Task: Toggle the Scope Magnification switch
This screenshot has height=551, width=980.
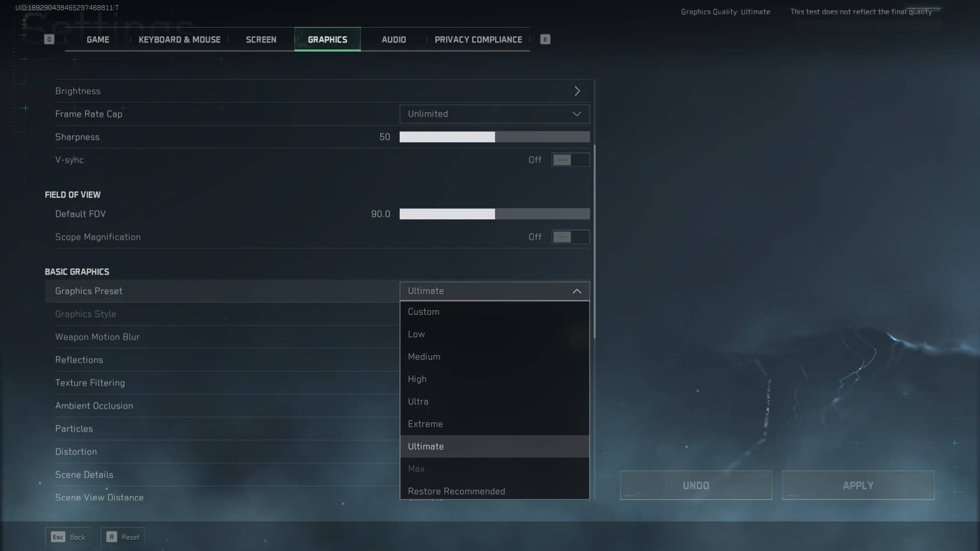Action: coord(571,237)
